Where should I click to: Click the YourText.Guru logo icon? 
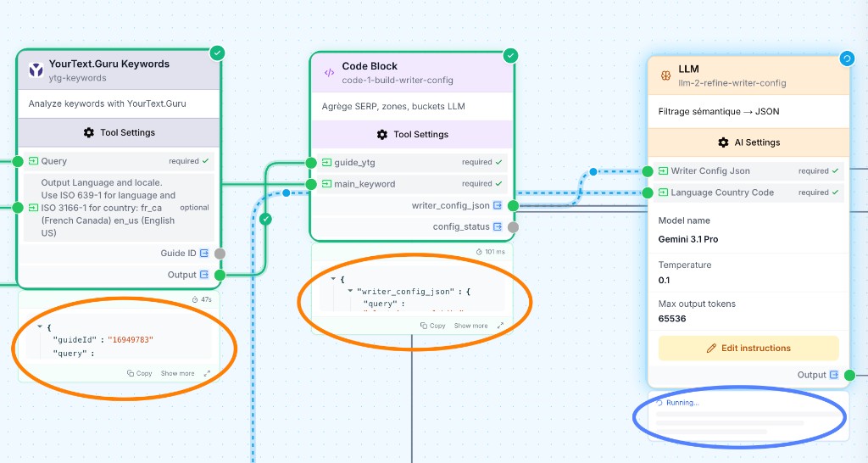coord(36,70)
